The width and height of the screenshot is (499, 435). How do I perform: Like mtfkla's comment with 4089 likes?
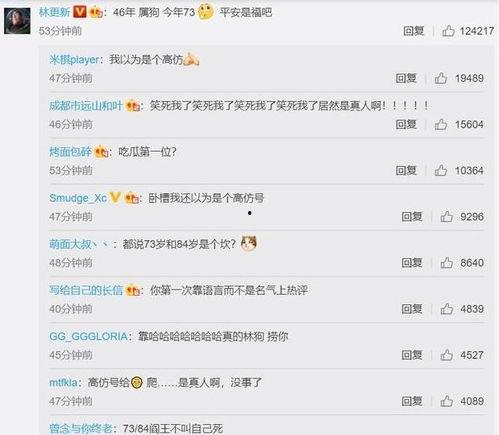click(x=446, y=401)
